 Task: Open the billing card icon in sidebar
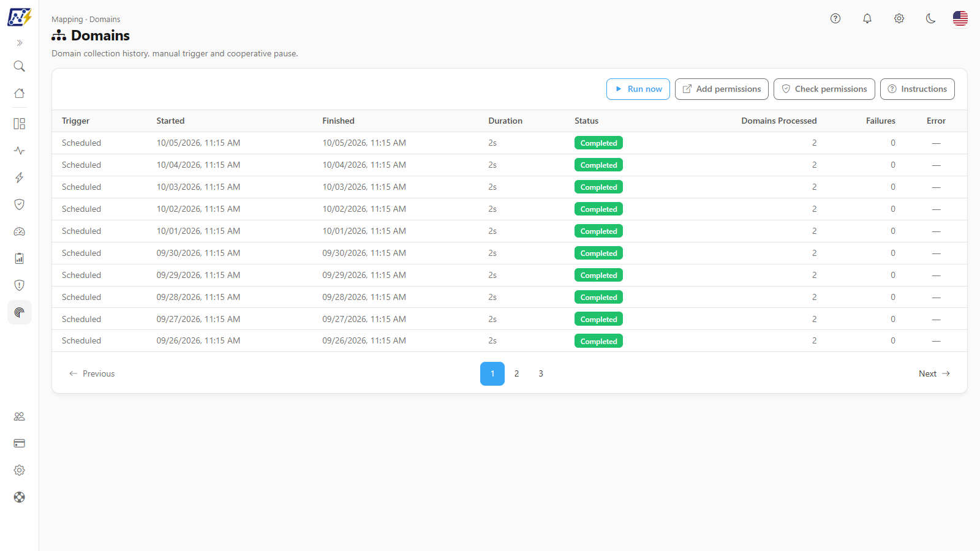[x=20, y=443]
